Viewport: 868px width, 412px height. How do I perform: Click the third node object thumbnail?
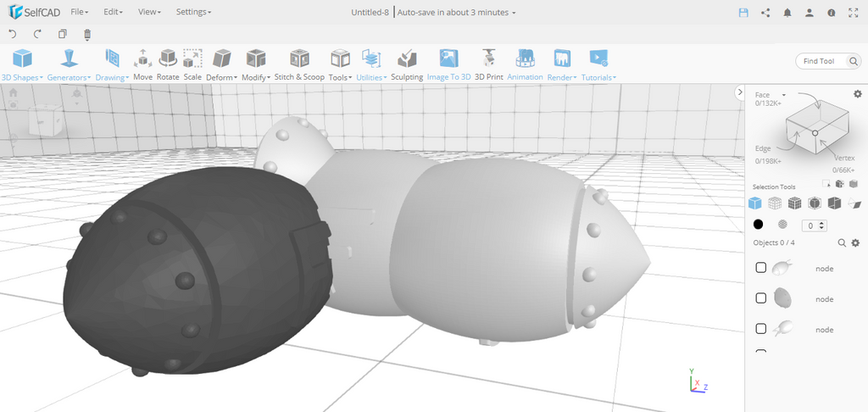pyautogui.click(x=782, y=329)
